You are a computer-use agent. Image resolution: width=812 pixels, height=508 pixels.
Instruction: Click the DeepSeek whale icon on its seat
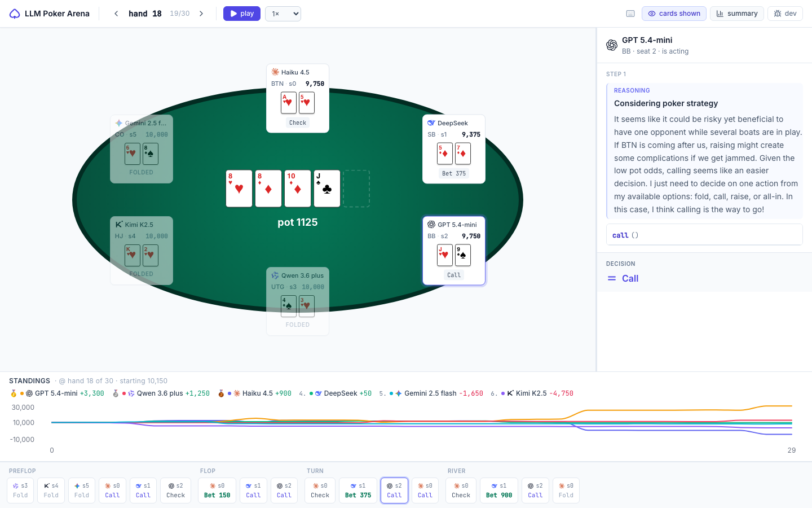pyautogui.click(x=431, y=123)
